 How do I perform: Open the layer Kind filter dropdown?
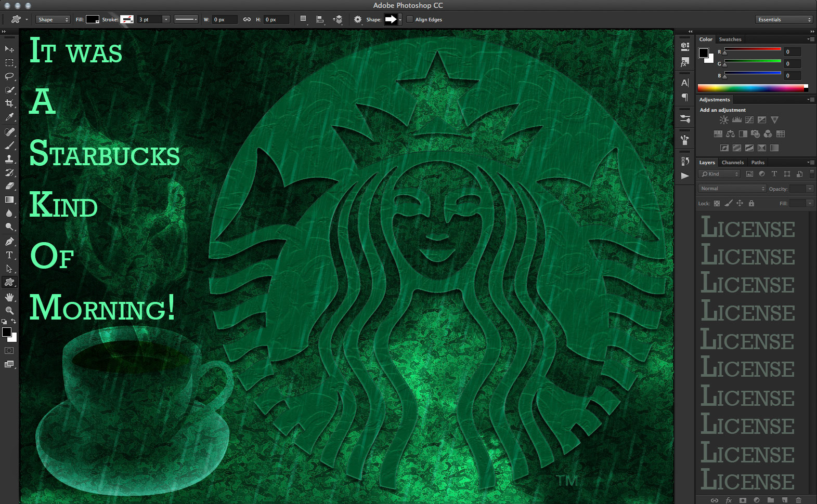(x=719, y=174)
